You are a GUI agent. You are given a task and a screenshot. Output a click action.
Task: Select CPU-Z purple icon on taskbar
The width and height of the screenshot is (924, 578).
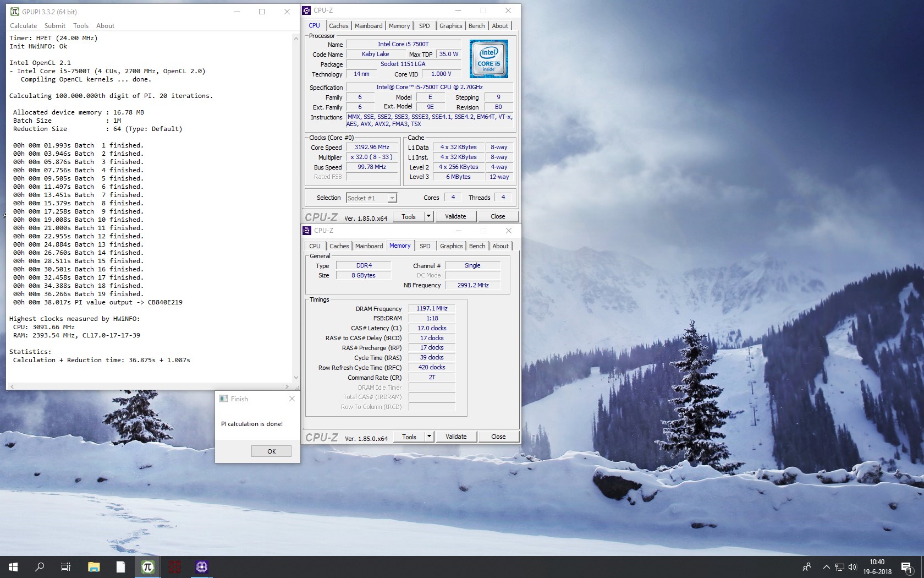[x=201, y=566]
